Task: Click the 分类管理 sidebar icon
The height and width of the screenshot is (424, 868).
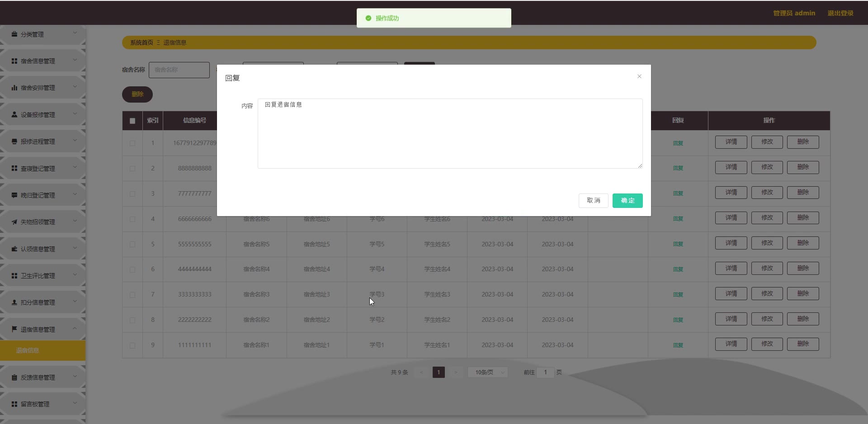Action: 14,34
